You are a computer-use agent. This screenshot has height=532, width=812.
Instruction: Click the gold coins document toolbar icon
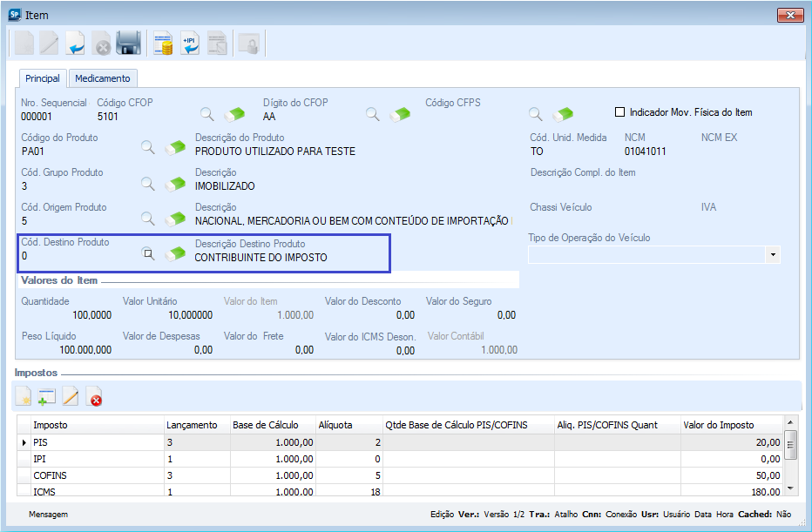163,43
